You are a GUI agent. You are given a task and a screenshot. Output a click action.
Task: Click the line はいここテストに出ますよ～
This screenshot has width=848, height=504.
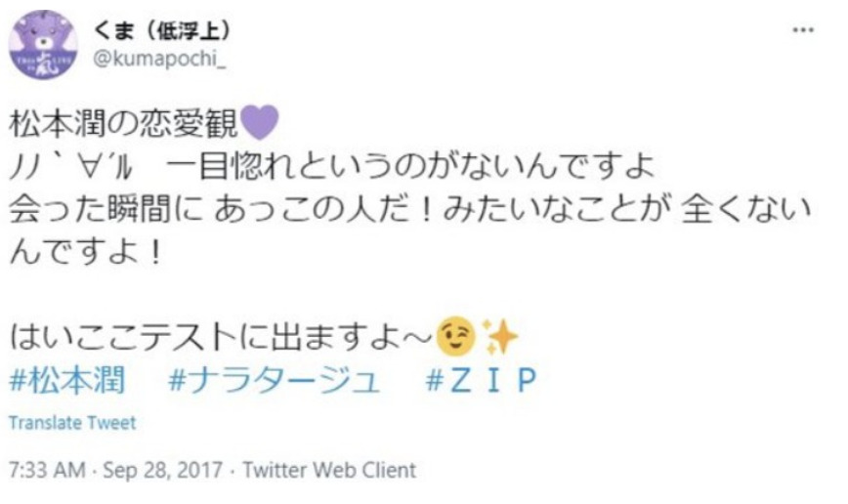coord(221,337)
